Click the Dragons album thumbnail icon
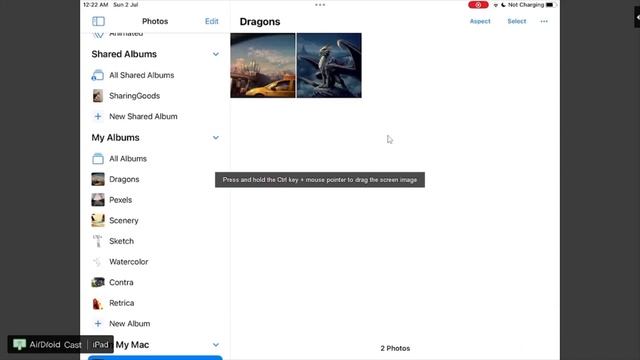 point(98,179)
